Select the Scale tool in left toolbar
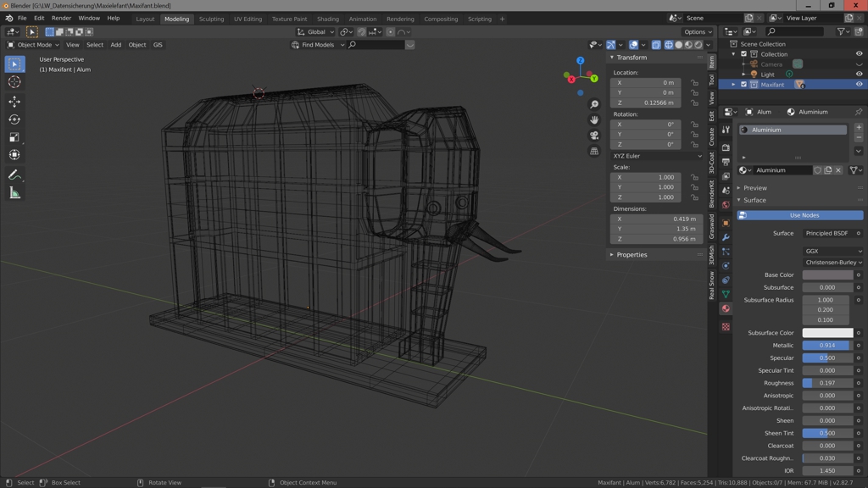The image size is (868, 488). tap(14, 137)
